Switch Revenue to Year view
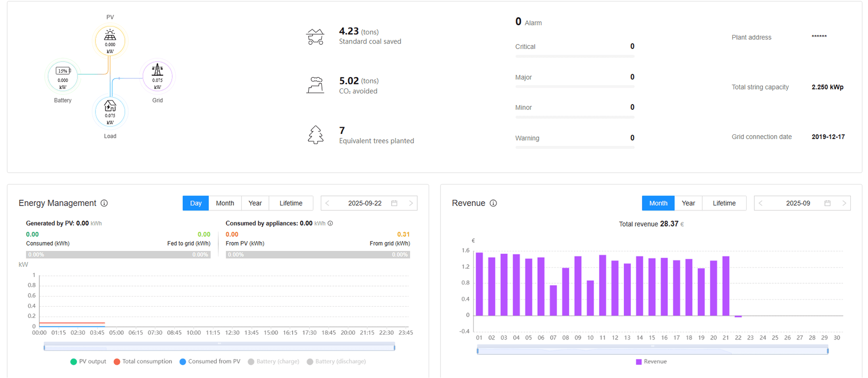 click(x=688, y=203)
